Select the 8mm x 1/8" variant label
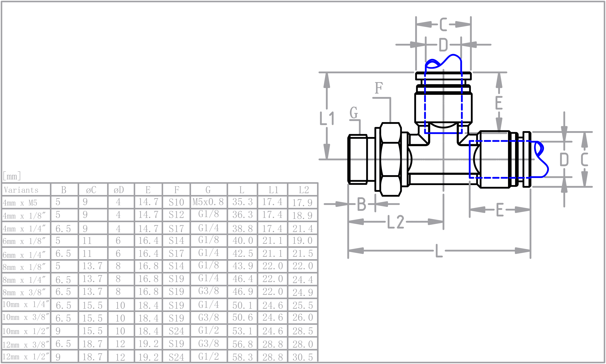 (x=24, y=267)
